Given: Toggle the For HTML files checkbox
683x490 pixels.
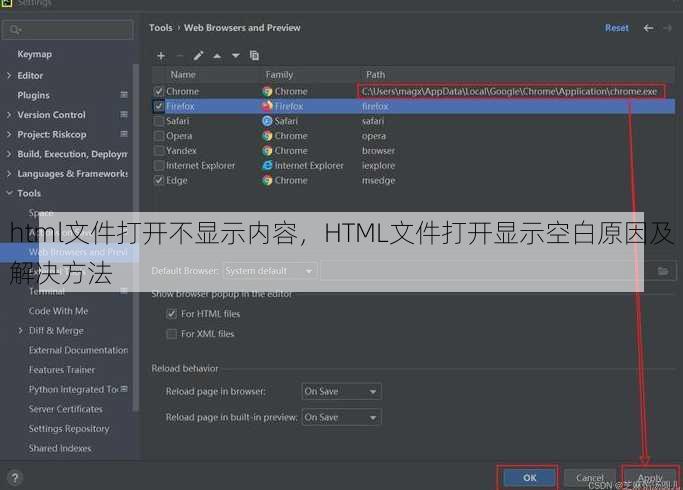Looking at the screenshot, I should (172, 314).
